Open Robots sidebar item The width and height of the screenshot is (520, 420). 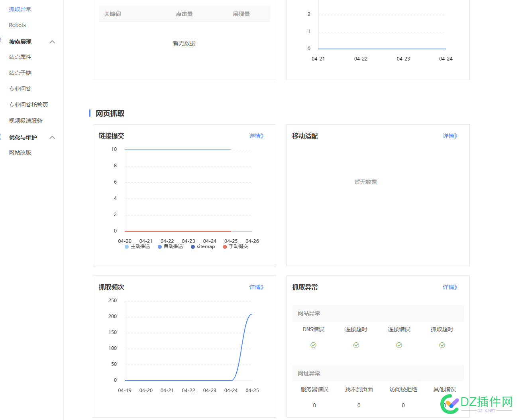click(18, 25)
